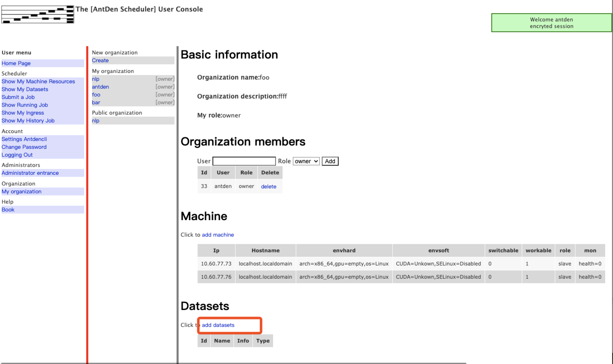Open Show Running Job page

(x=25, y=105)
